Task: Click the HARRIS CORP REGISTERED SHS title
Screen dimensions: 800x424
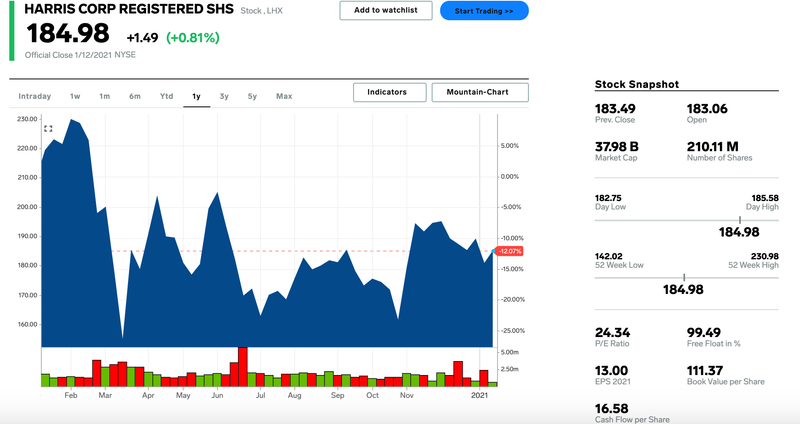Action: click(129, 9)
